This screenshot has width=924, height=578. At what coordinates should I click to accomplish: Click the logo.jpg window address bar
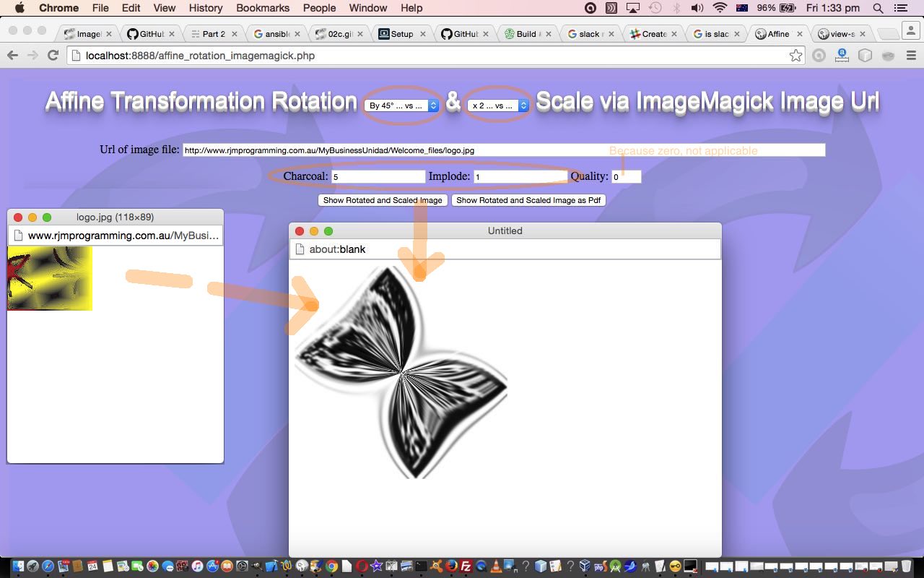pos(115,236)
